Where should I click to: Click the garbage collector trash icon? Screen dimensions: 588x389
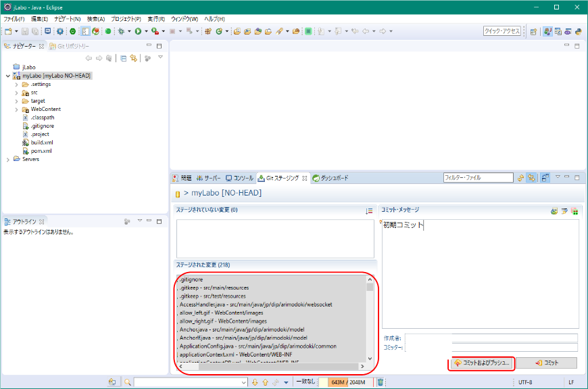381,382
